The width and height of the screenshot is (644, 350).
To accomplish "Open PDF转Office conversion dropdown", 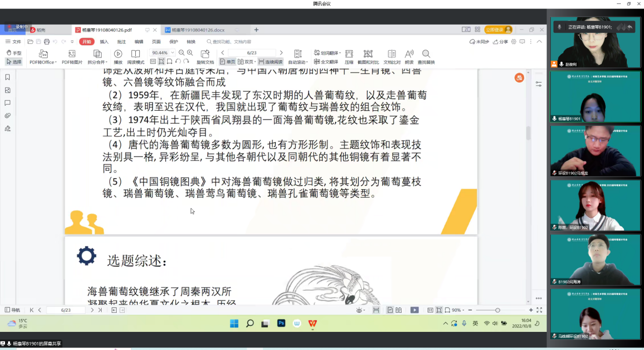I will click(x=43, y=57).
